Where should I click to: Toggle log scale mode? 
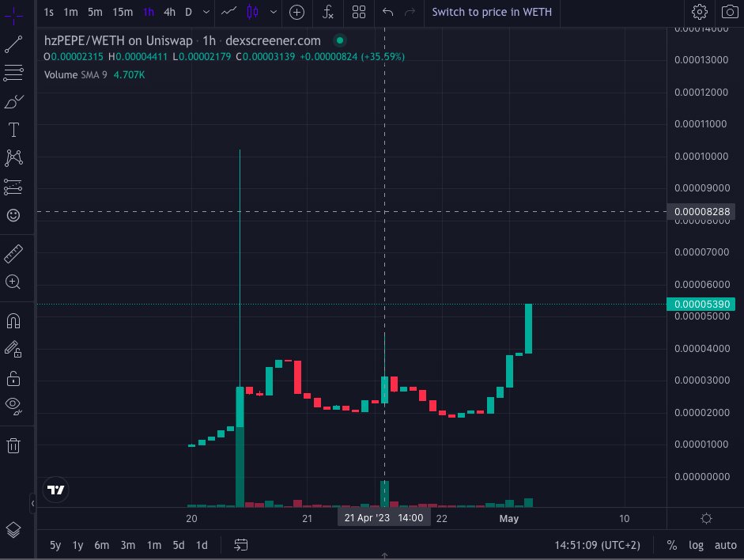click(x=696, y=545)
